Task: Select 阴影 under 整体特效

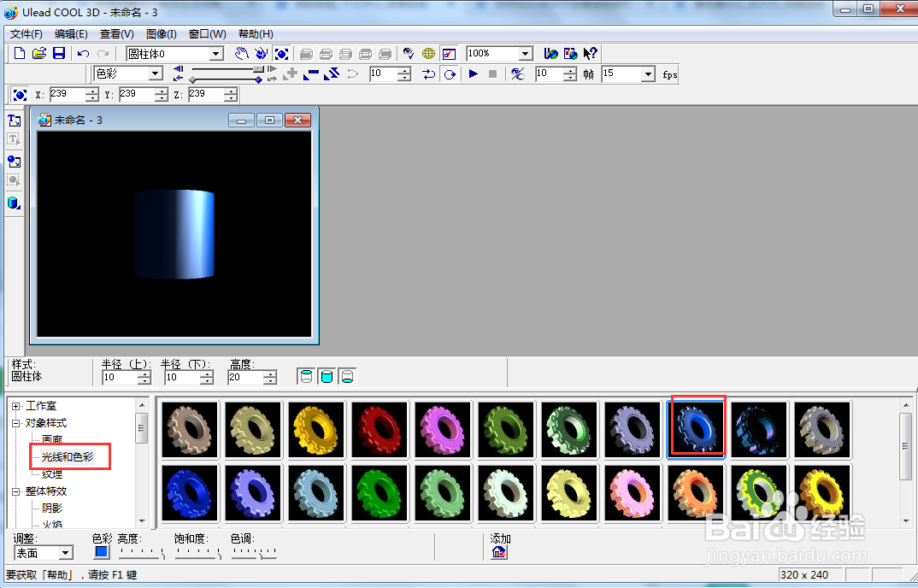Action: (52, 509)
